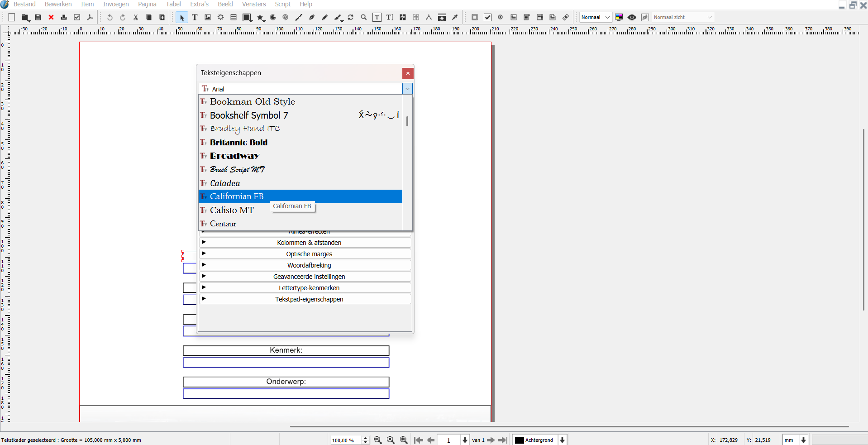Select the Image Frame tool

[x=208, y=17]
